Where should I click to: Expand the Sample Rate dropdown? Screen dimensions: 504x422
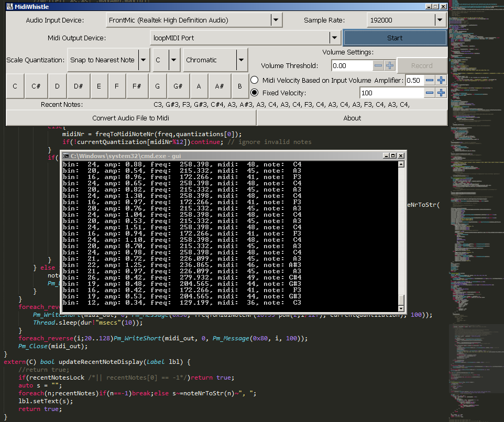click(440, 20)
